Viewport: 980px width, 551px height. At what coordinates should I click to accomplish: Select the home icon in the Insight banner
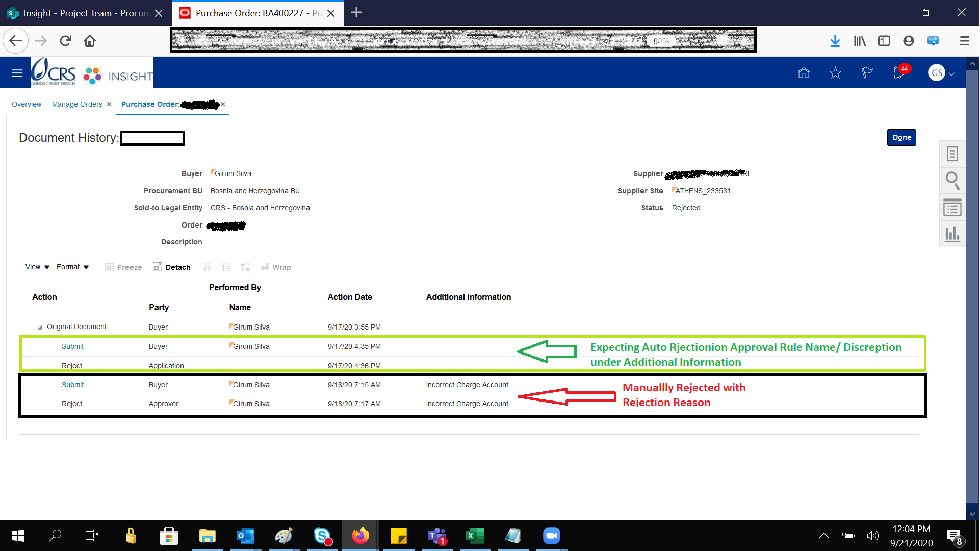(803, 73)
